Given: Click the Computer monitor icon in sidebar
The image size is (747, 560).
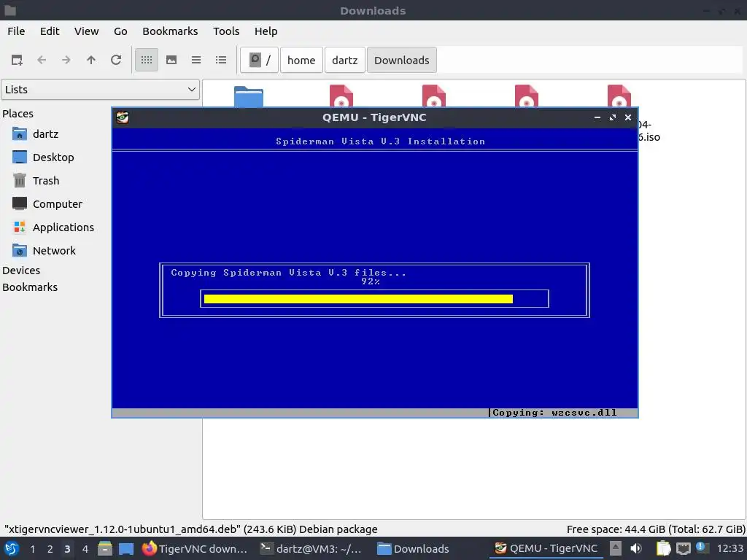Looking at the screenshot, I should [20, 204].
